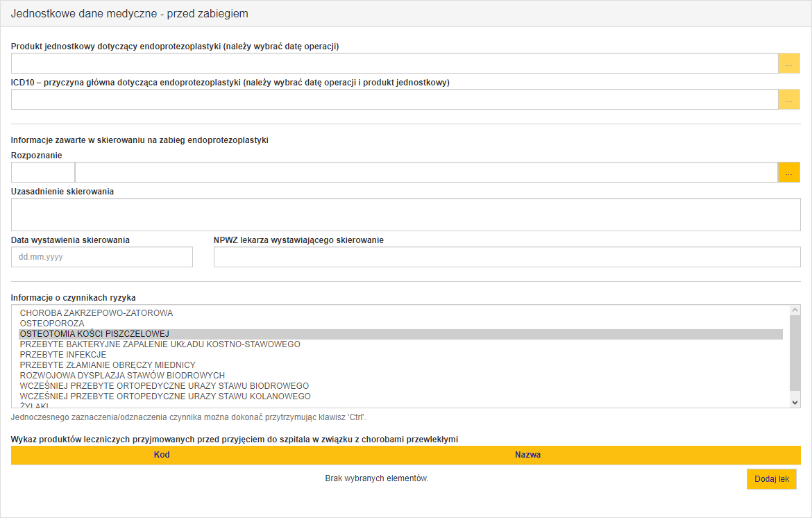This screenshot has width=812, height=518.
Task: Select OSTEOTOMIA KOŚCI PISZCZELOWEJ option
Action: (94, 334)
